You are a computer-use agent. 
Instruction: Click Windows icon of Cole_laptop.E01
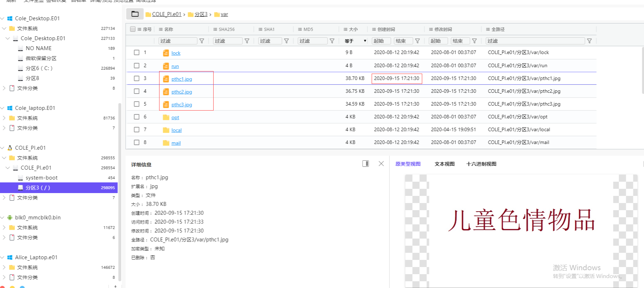[x=10, y=108]
